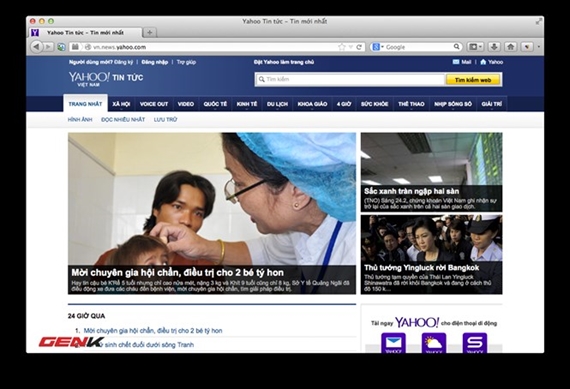Expand the URL history dropdown arrow

(350, 47)
